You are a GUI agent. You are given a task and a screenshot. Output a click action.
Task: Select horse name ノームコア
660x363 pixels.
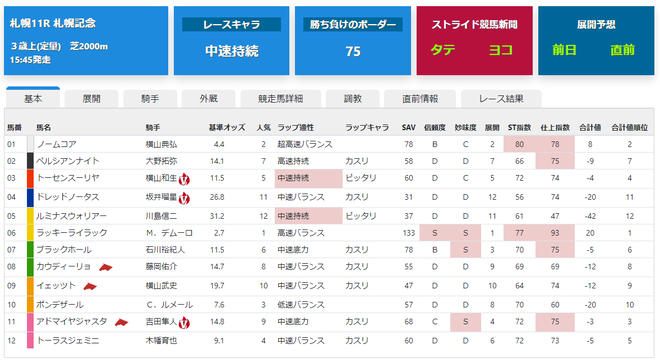56,144
